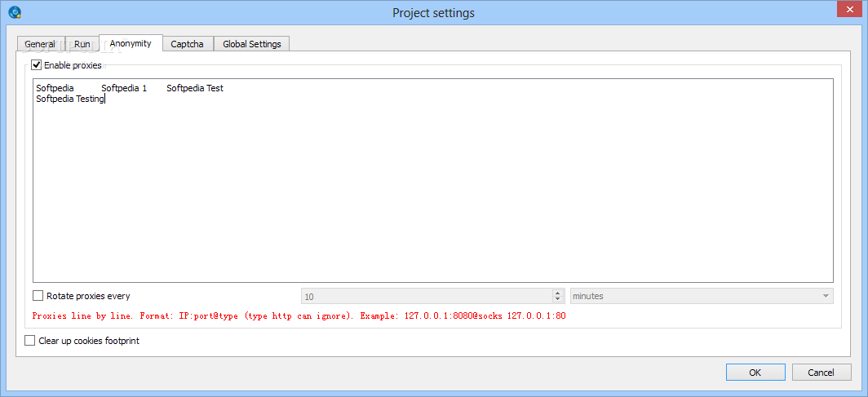
Task: Uncheck the Enable proxies checkbox
Action: coord(37,65)
